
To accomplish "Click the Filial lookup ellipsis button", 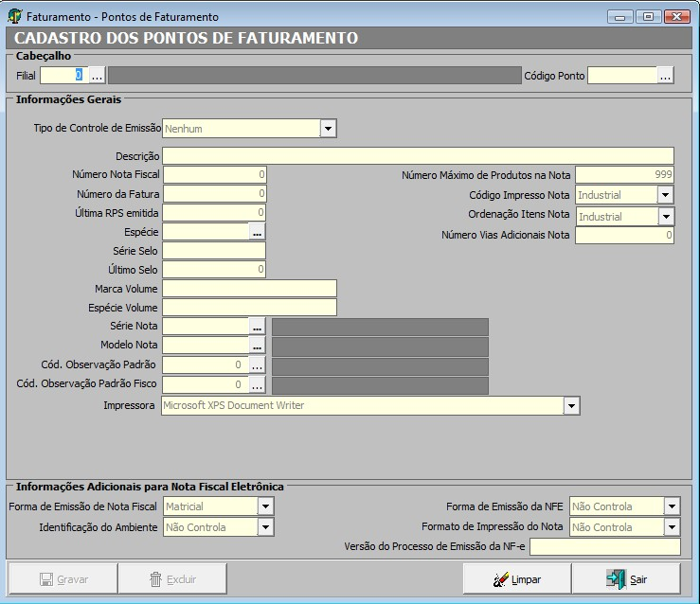I will click(x=97, y=76).
